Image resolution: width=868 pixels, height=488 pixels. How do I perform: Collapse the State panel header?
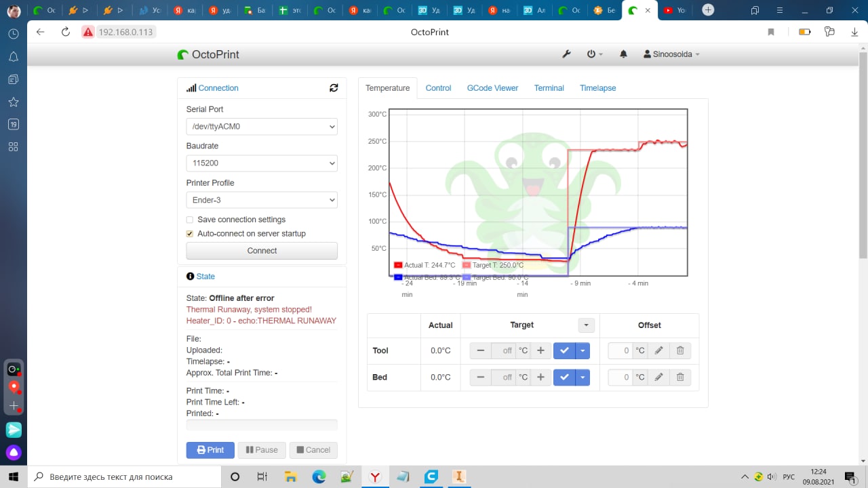[x=205, y=277]
